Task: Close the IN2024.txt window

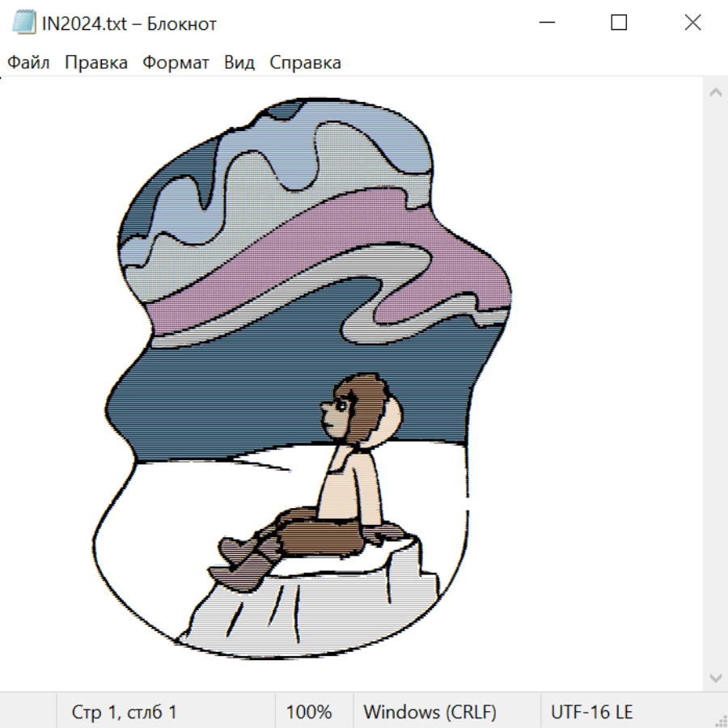Action: click(692, 23)
